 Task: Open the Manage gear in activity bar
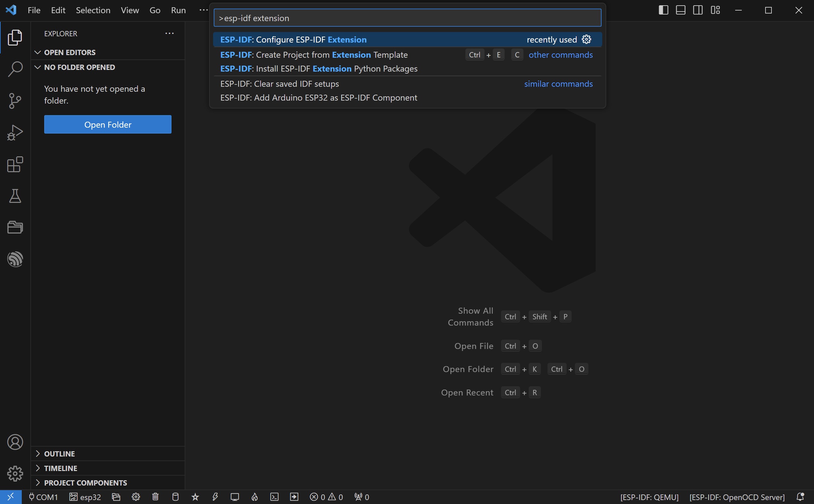[15, 474]
